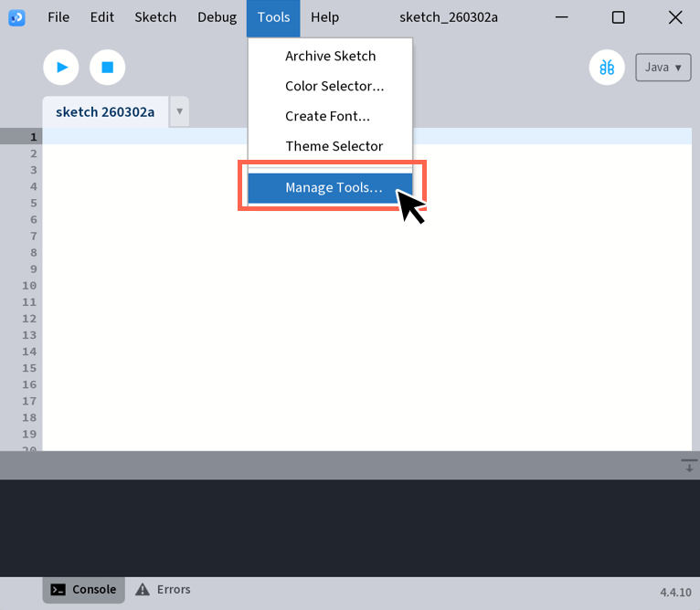Toggle the debugger butterfly icon
This screenshot has width=700, height=610.
coord(607,68)
